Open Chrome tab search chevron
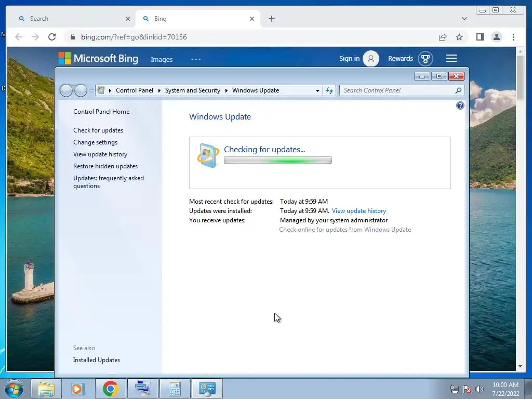Image resolution: width=532 pixels, height=399 pixels. 464,19
